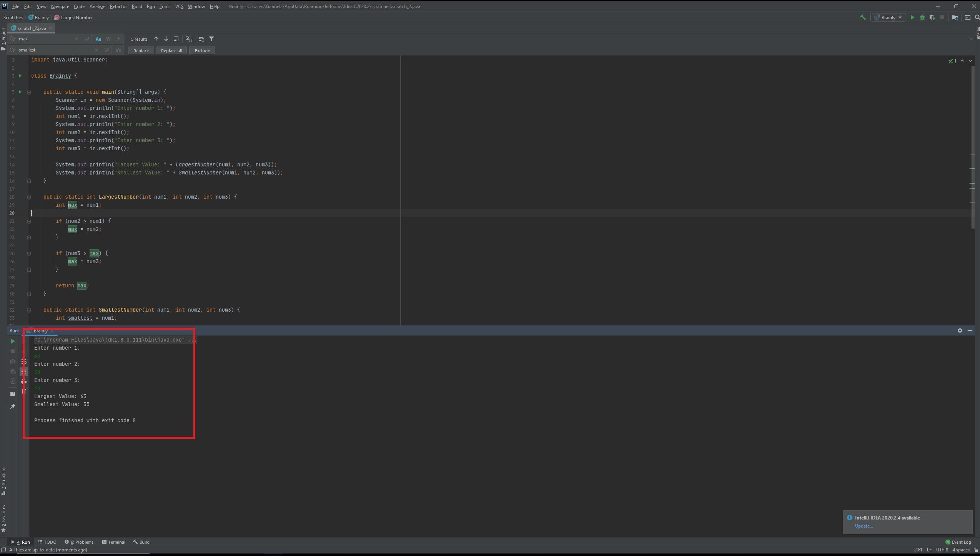Go to the previous search occurrence

pos(156,39)
